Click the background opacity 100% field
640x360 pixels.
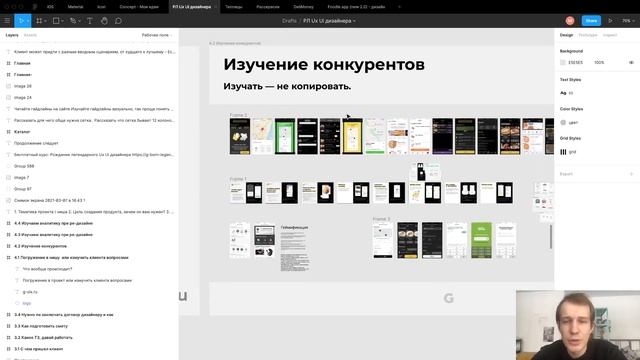(x=599, y=62)
